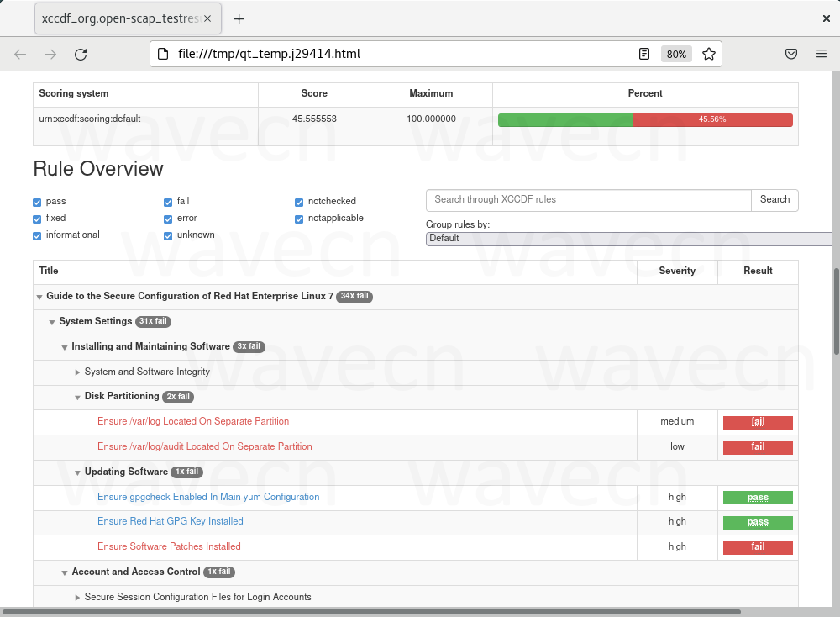Viewport: 840px width, 617px height.
Task: Open the Ensure Red Hat GPG Key Installed rule
Action: pos(171,521)
